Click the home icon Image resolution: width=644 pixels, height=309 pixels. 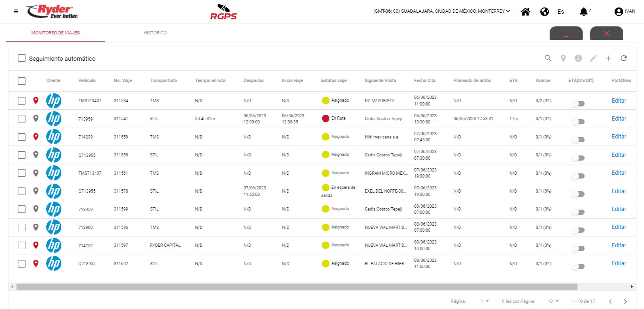(525, 12)
